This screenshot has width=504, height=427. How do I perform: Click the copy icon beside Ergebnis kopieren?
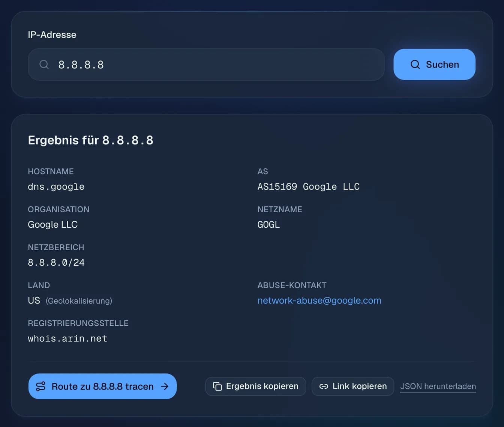[x=217, y=386]
